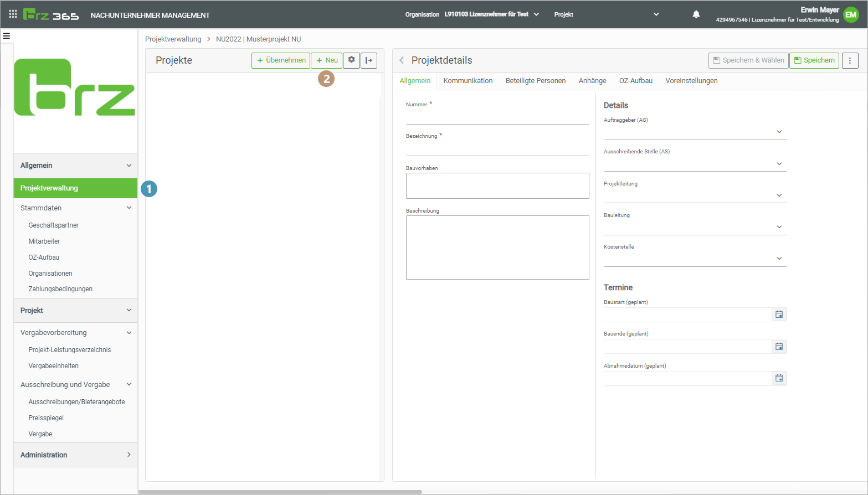868x495 pixels.
Task: Open the Abnahmedatum calendar picker
Action: click(779, 378)
